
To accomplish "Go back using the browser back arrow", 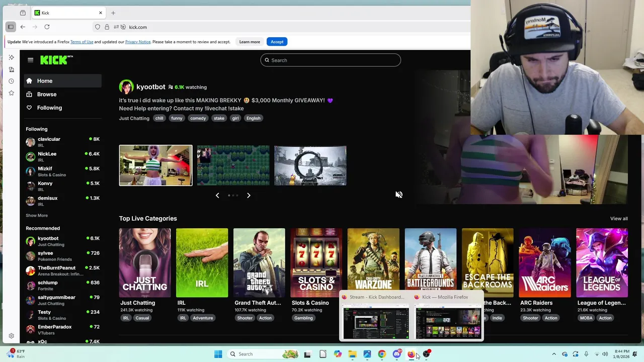I will [x=23, y=27].
